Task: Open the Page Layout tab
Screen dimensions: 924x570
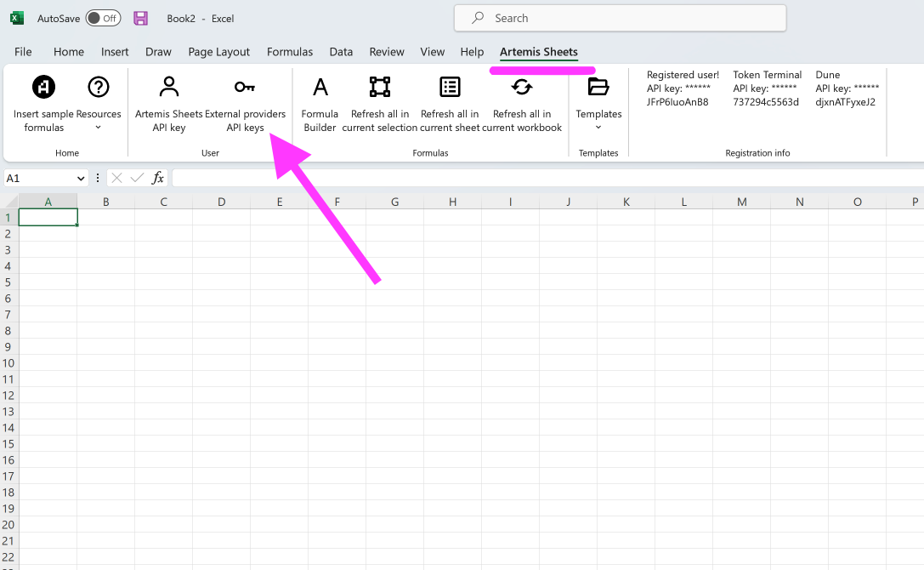Action: coord(219,52)
